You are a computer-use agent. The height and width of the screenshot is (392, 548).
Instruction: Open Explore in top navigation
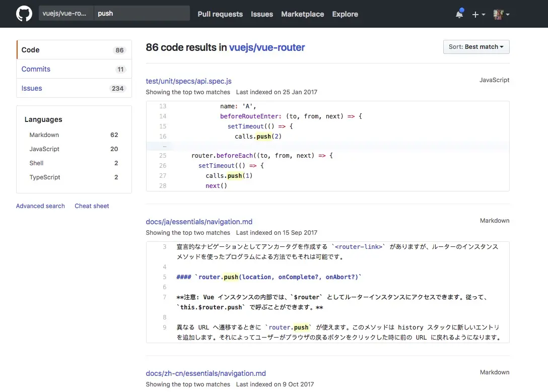point(345,14)
